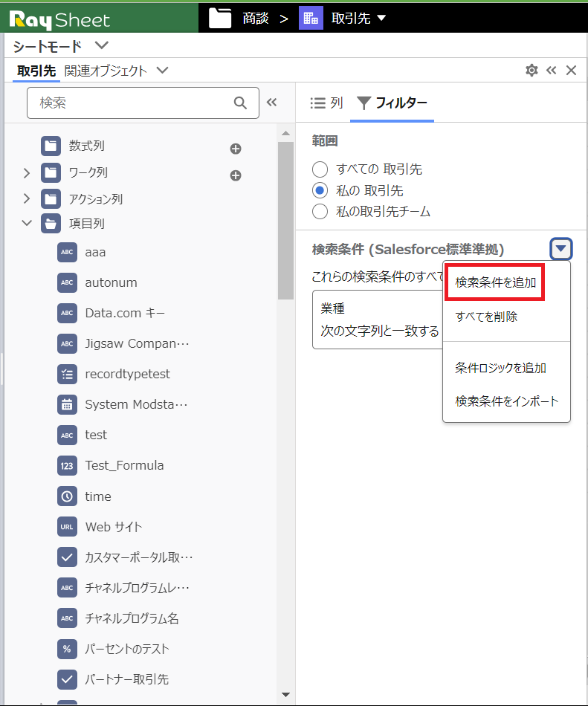Open the 取引先 header dropdown arrow
Screen dimensions: 588x706
point(381,18)
